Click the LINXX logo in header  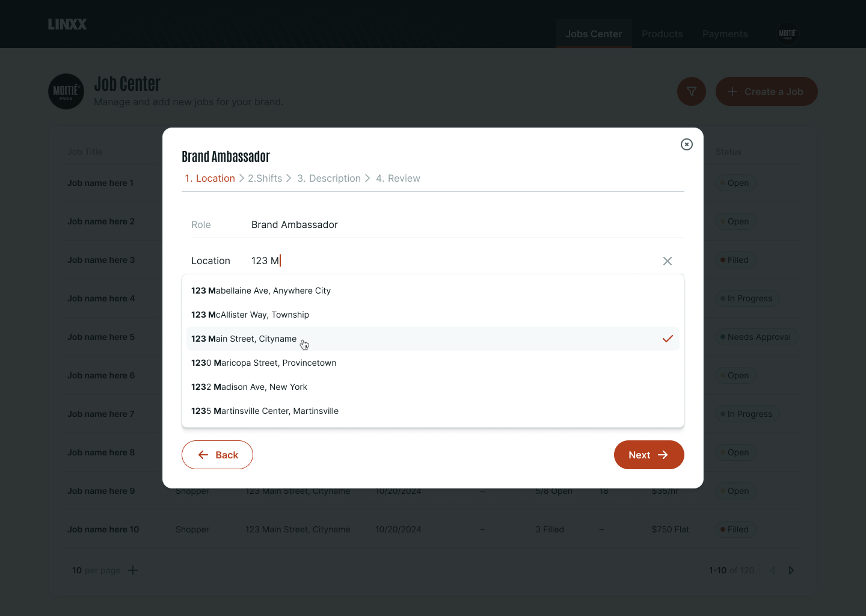coord(67,24)
